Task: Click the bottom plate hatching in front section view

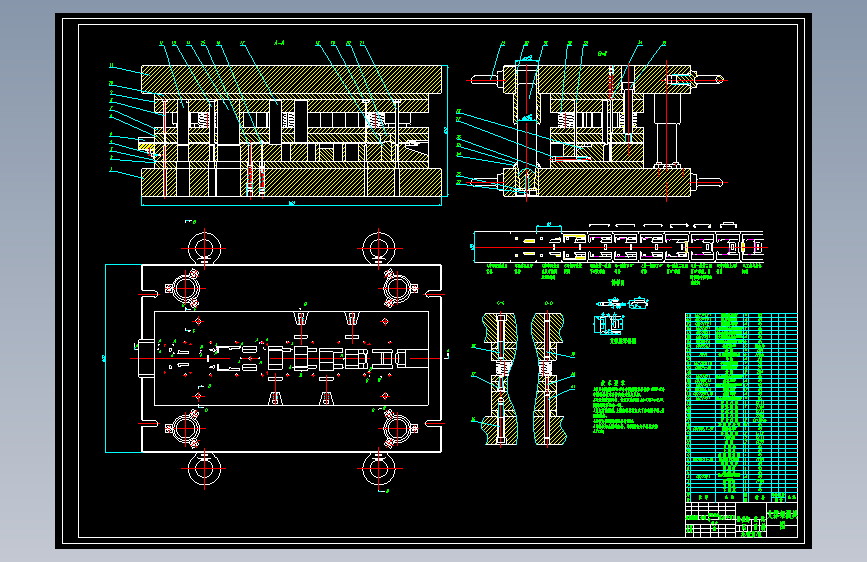Action: tap(291, 183)
